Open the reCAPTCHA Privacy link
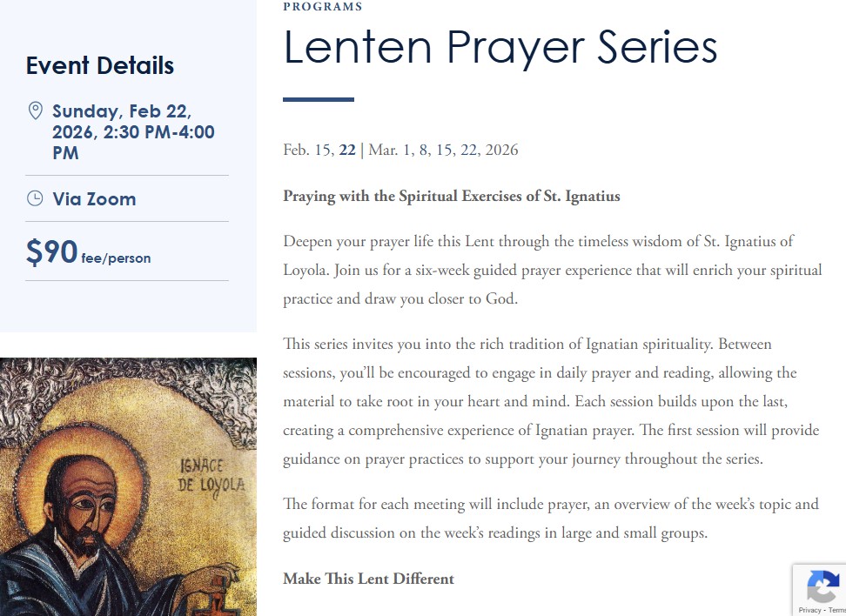 pyautogui.click(x=809, y=610)
